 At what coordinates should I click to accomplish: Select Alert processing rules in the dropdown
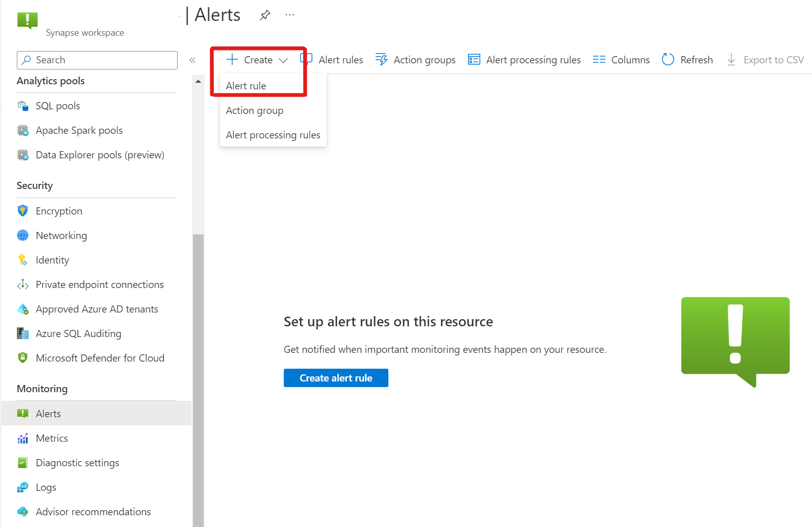click(x=273, y=135)
